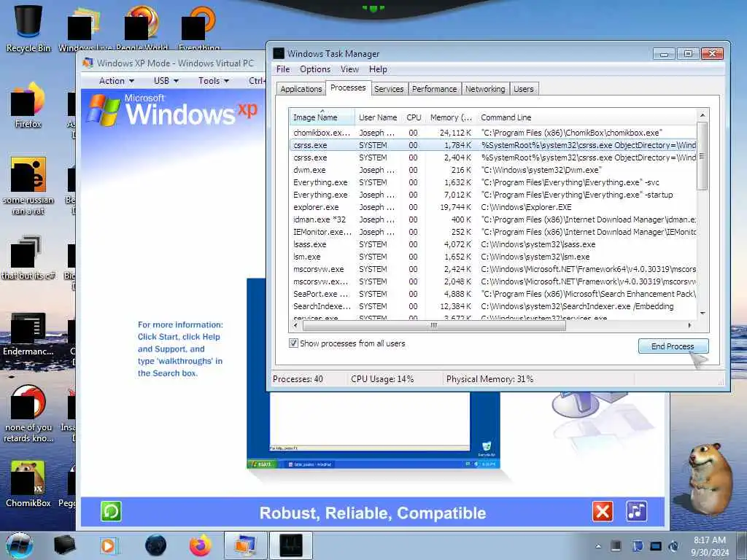Click the Task Manager title bar icon

[x=278, y=53]
